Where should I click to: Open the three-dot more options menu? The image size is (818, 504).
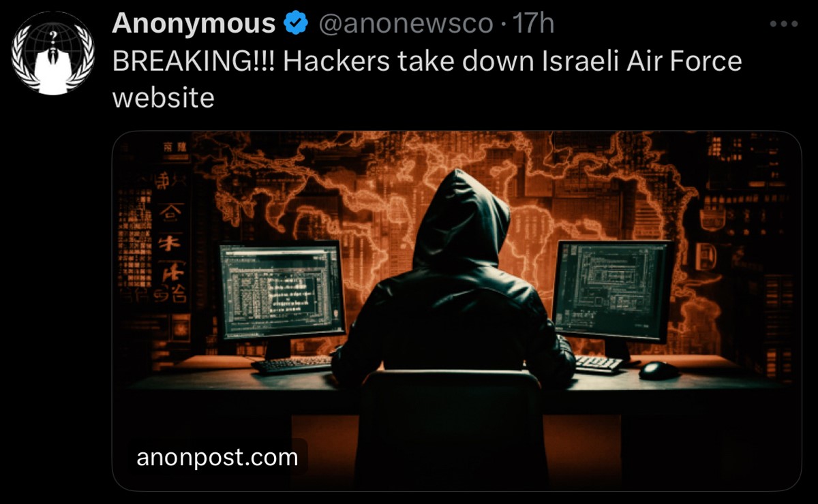click(x=783, y=24)
